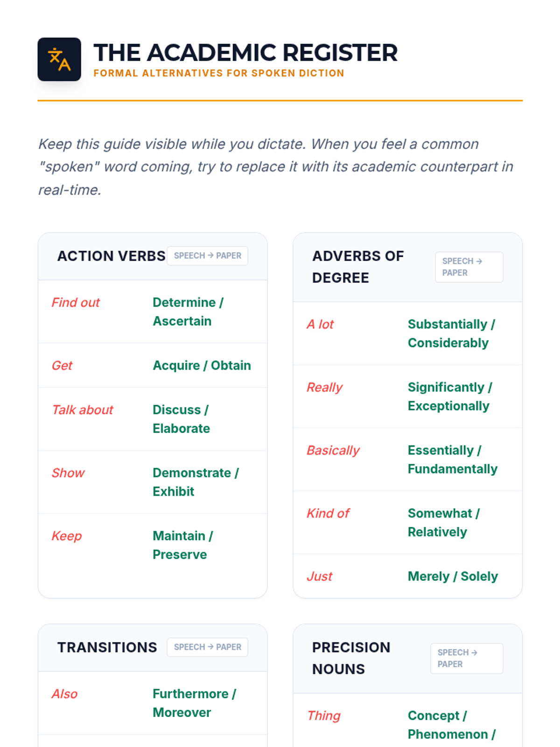This screenshot has width=560, height=747.
Task: Click the Precision Nouns SPEECH → PAPER badge
Action: [x=467, y=658]
